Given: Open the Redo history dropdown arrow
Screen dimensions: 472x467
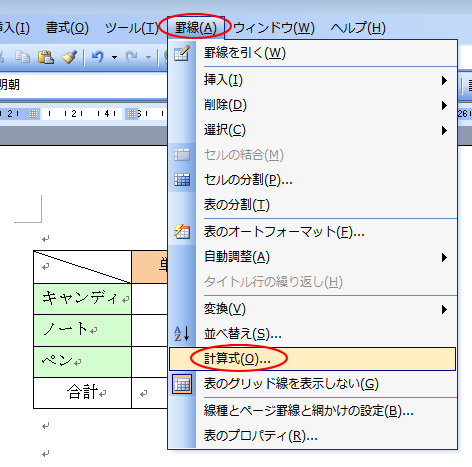Looking at the screenshot, I should (x=148, y=57).
